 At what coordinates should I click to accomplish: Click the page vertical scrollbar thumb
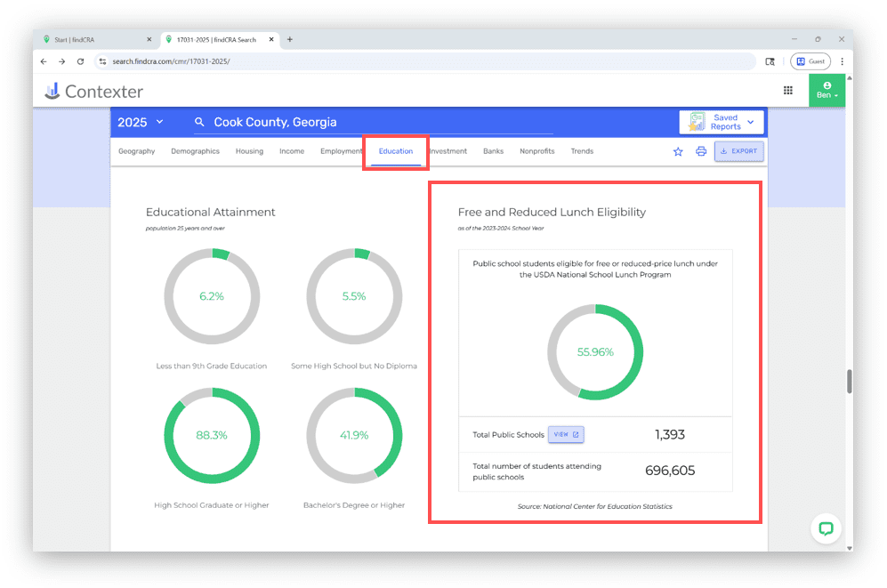(x=849, y=381)
